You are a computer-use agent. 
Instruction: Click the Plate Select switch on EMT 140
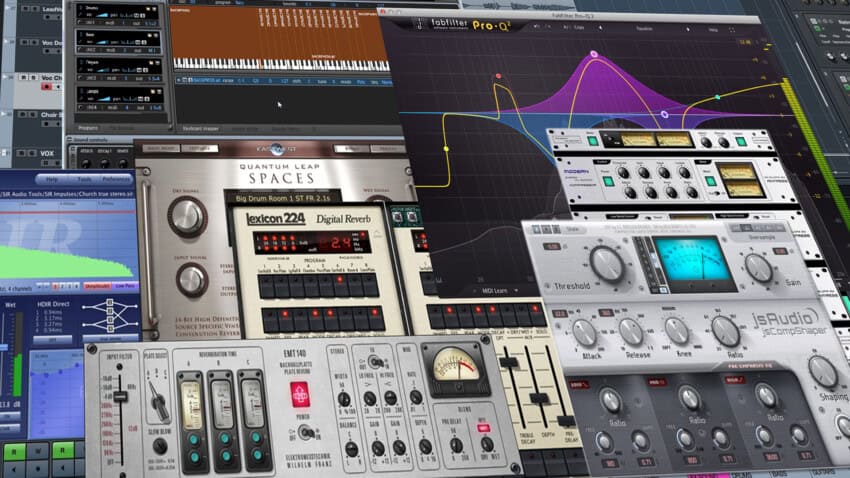coord(158,400)
